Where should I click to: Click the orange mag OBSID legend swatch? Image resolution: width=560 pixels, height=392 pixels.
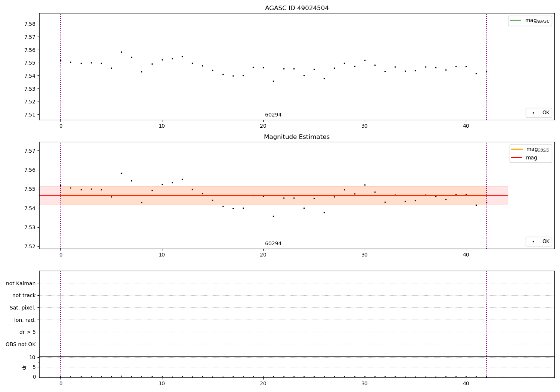(517, 149)
